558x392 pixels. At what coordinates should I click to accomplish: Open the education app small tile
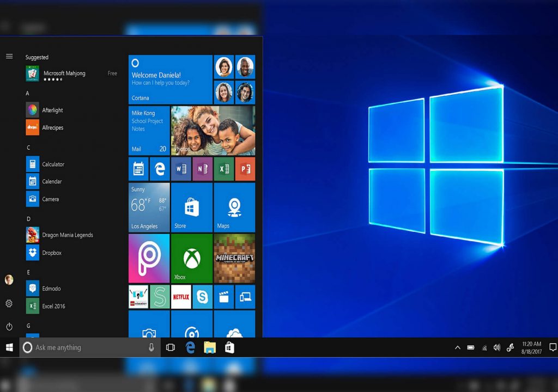[138, 297]
